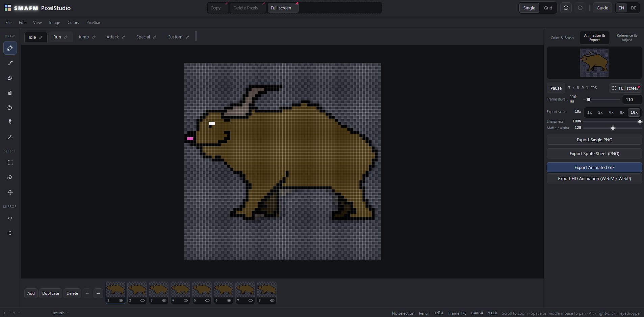The height and width of the screenshot is (317, 644).
Task: Open the File menu
Action: click(x=8, y=23)
